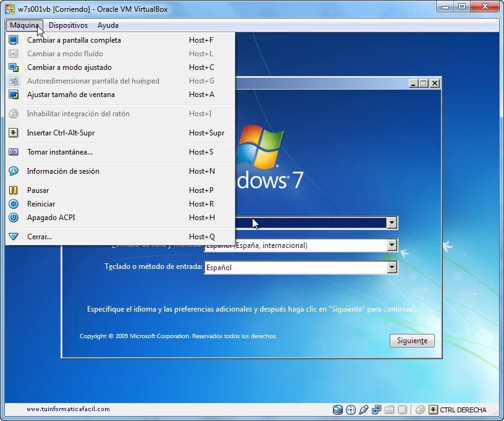Click the yellow Pausar icon

click(x=14, y=190)
